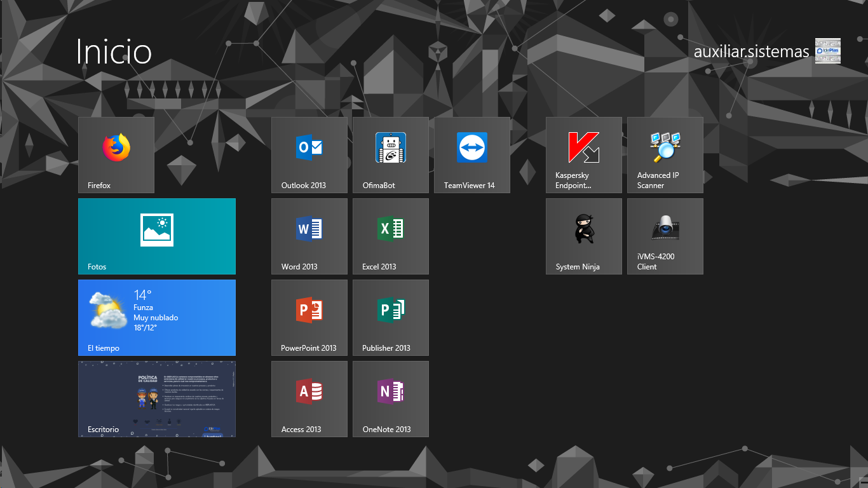The width and height of the screenshot is (868, 488).
Task: Launch Excel 2013 tile
Action: (391, 236)
